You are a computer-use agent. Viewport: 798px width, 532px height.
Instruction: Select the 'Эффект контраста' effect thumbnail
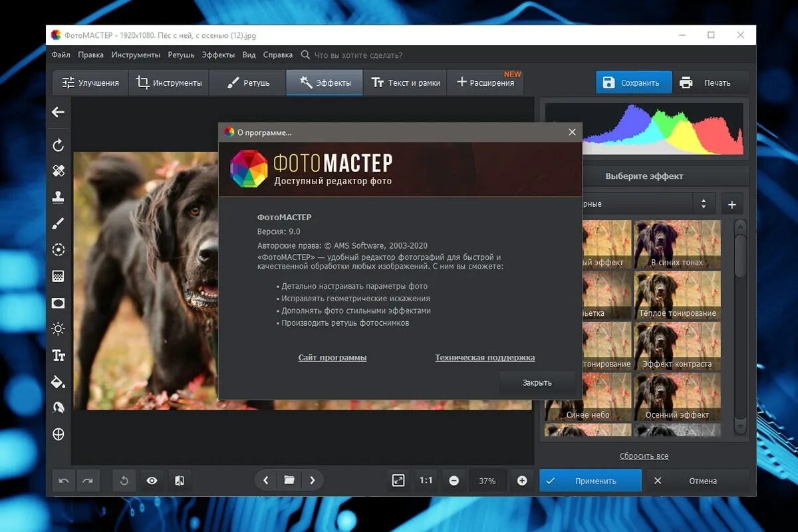coord(677,346)
